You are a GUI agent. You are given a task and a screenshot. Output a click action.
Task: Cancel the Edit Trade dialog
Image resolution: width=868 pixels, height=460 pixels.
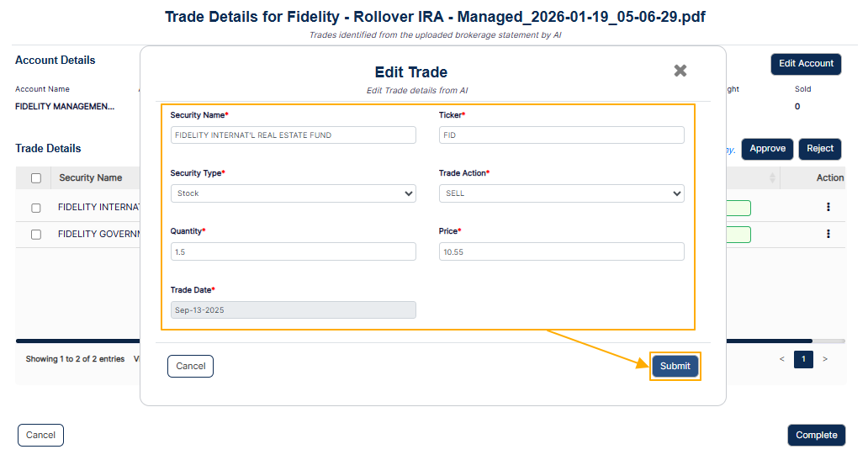click(190, 366)
